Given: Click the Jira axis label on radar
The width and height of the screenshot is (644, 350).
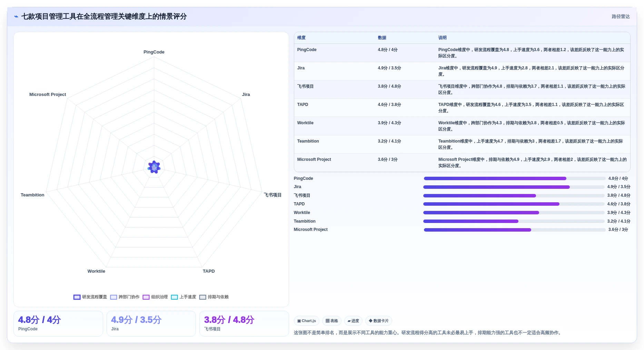Looking at the screenshot, I should 246,95.
